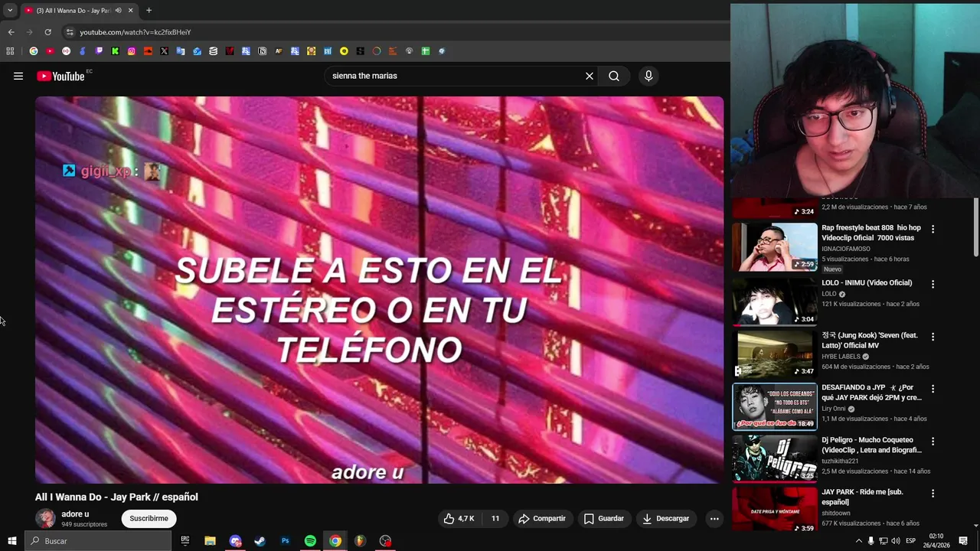Like the video with 4,7 K likes
The height and width of the screenshot is (551, 980).
click(x=459, y=518)
